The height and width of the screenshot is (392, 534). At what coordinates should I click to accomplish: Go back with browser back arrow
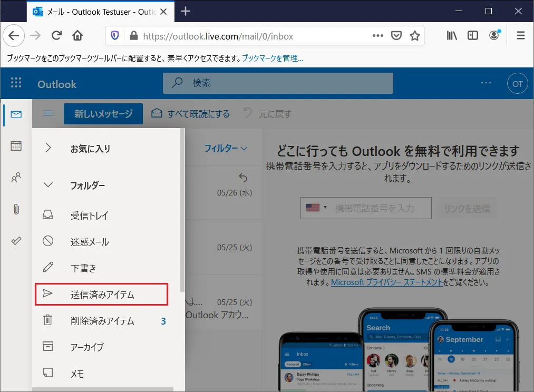click(14, 35)
